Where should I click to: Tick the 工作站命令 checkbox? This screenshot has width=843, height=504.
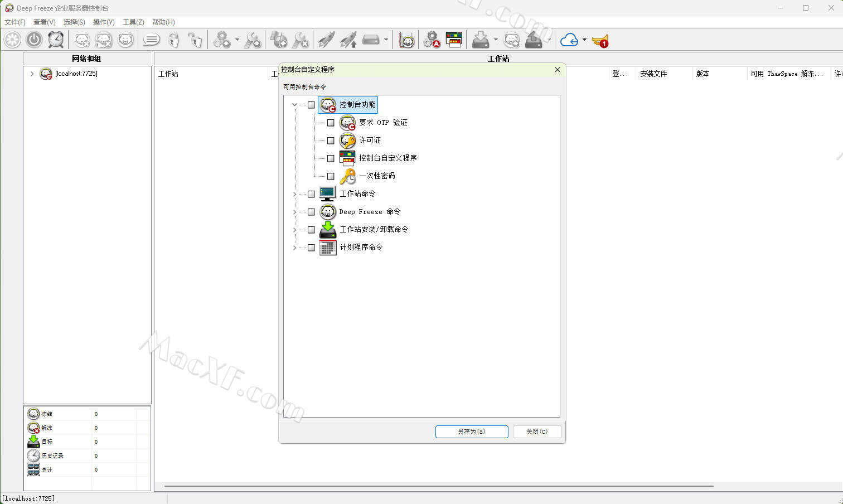click(x=311, y=194)
